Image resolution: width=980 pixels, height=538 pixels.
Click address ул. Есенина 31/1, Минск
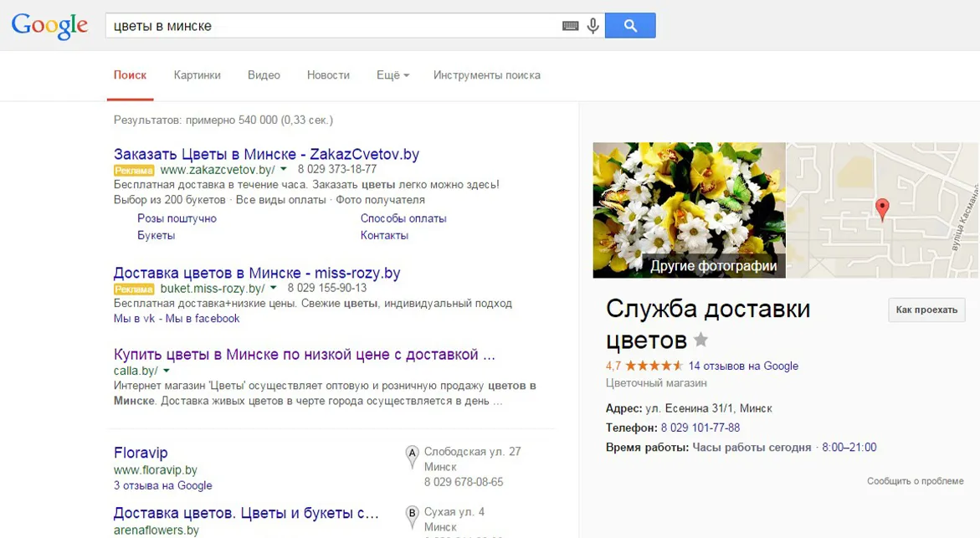(709, 408)
